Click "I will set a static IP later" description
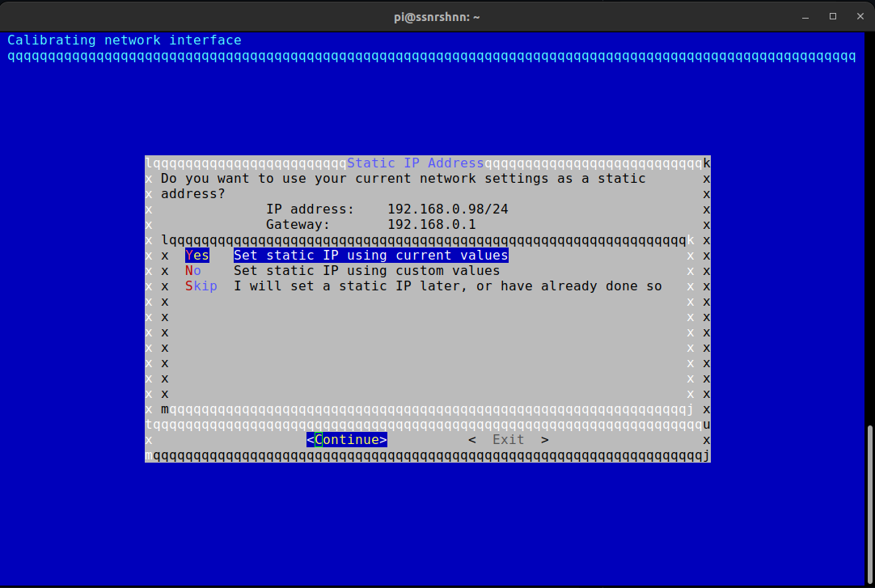This screenshot has width=875, height=588. click(447, 286)
